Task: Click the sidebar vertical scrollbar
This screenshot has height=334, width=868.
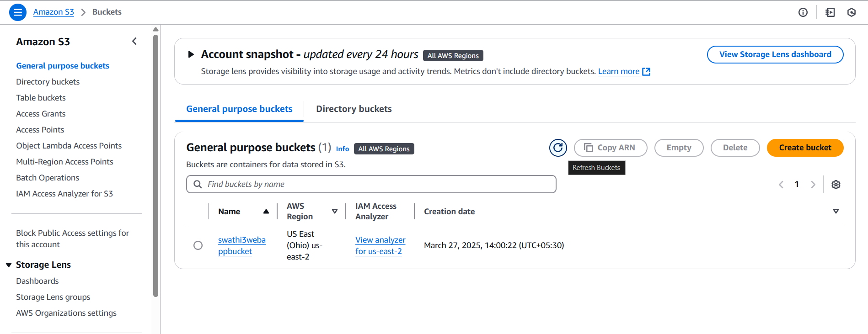Action: pyautogui.click(x=155, y=165)
